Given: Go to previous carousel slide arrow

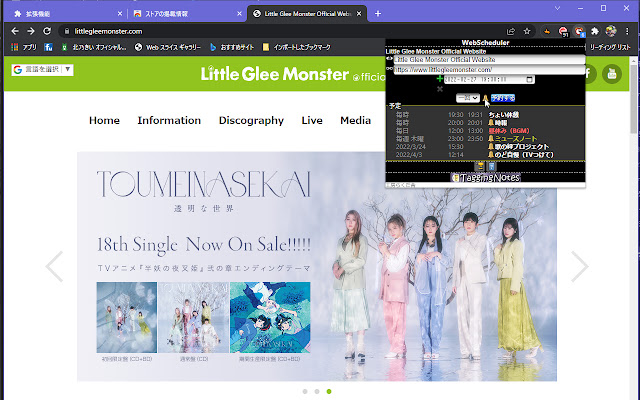Looking at the screenshot, I should click(x=55, y=266).
